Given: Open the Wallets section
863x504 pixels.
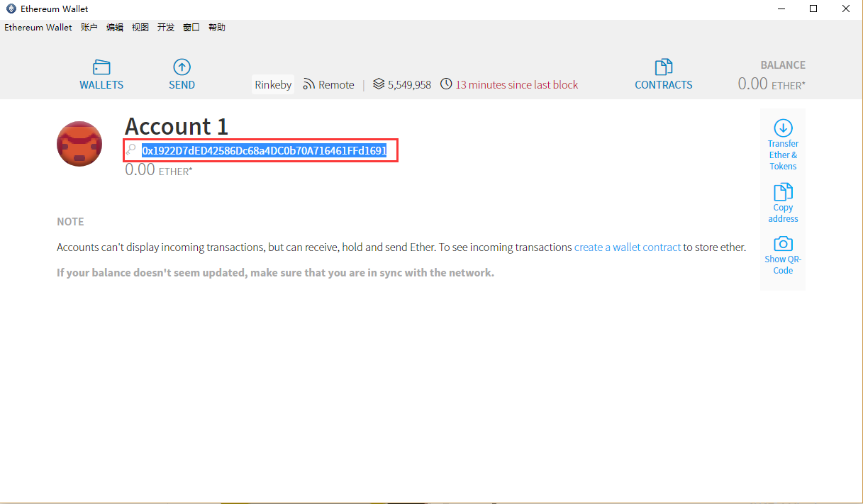Looking at the screenshot, I should (101, 74).
